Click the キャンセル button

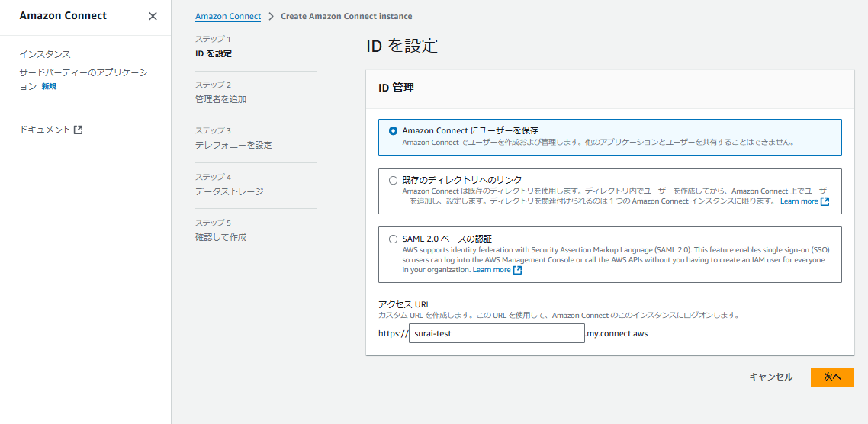click(x=771, y=377)
